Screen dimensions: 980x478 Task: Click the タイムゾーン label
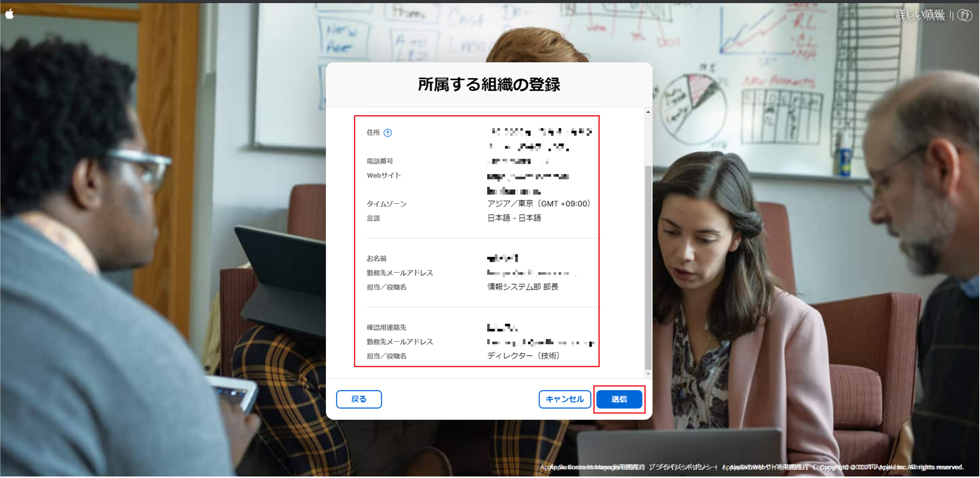pos(387,204)
